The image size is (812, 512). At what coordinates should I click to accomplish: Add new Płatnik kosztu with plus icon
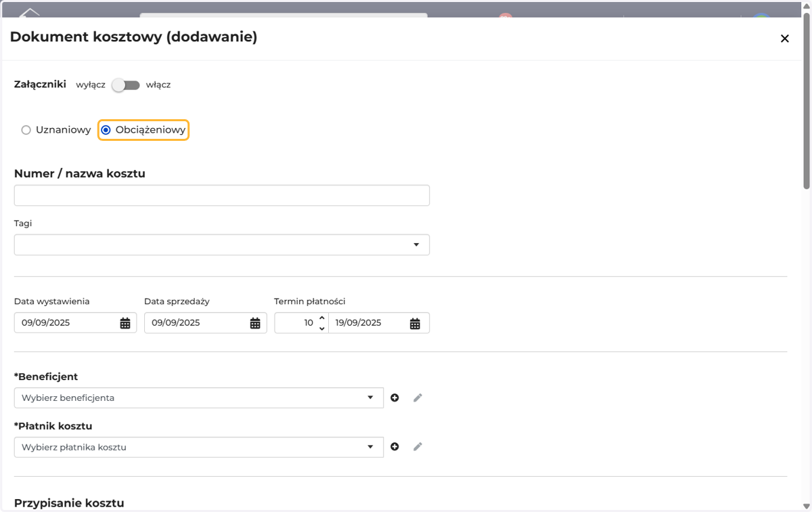(394, 447)
